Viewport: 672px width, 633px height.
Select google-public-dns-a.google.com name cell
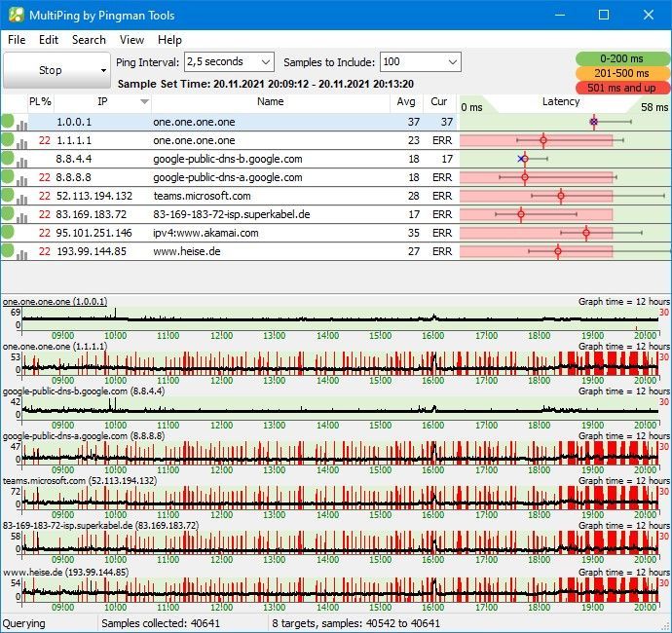228,177
